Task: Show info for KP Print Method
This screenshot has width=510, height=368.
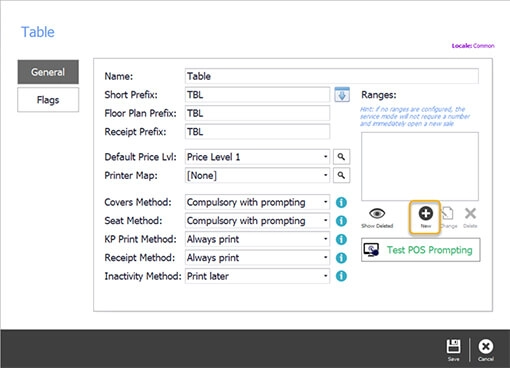Action: coord(341,239)
